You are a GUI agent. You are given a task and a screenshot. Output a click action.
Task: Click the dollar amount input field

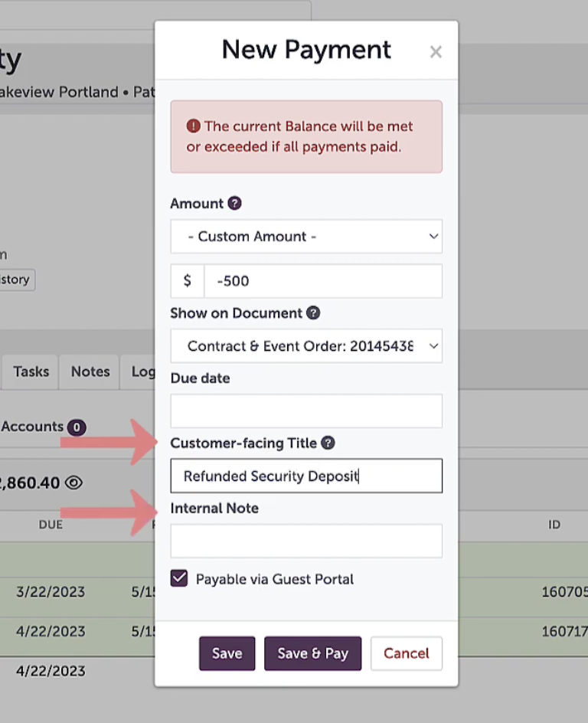(x=322, y=281)
